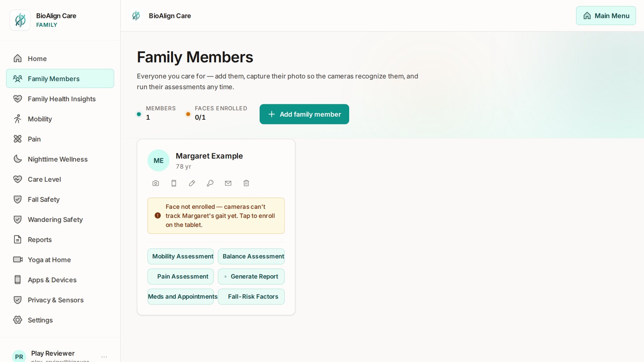Tap the Face not enrolled warning banner
The height and width of the screenshot is (362, 644).
tap(216, 216)
